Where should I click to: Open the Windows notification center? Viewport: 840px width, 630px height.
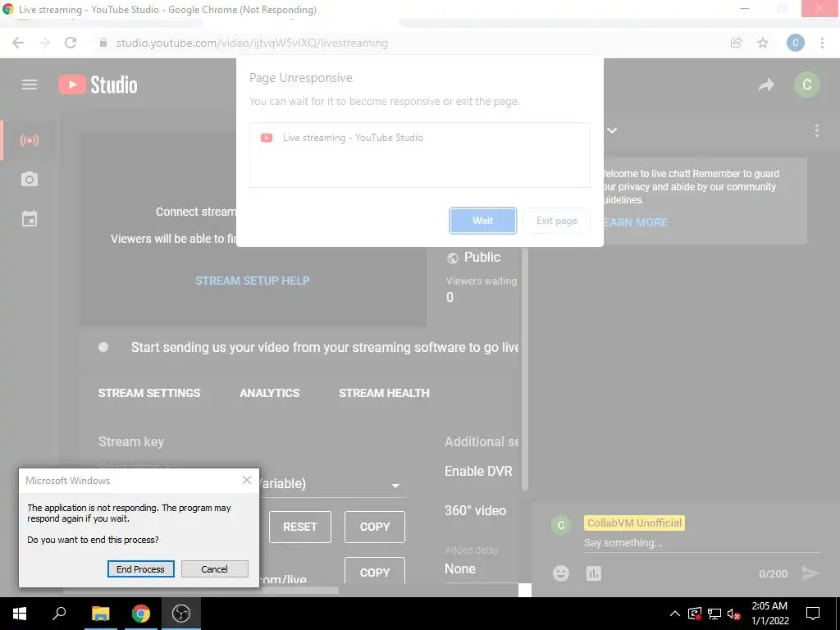pyautogui.click(x=813, y=614)
